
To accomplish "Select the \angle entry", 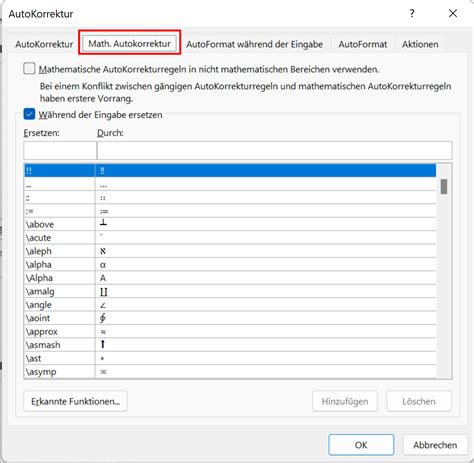I will [230, 305].
